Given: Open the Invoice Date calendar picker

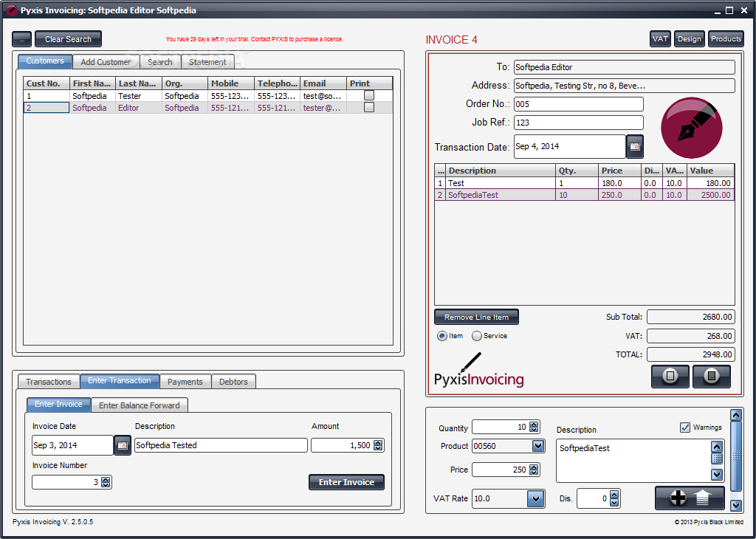Looking at the screenshot, I should click(x=122, y=445).
